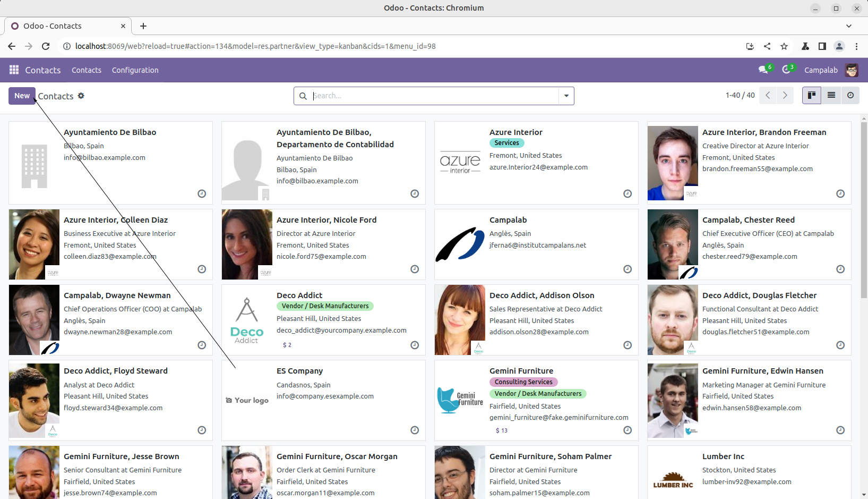
Task: Open the Contacts menu item
Action: tap(86, 70)
